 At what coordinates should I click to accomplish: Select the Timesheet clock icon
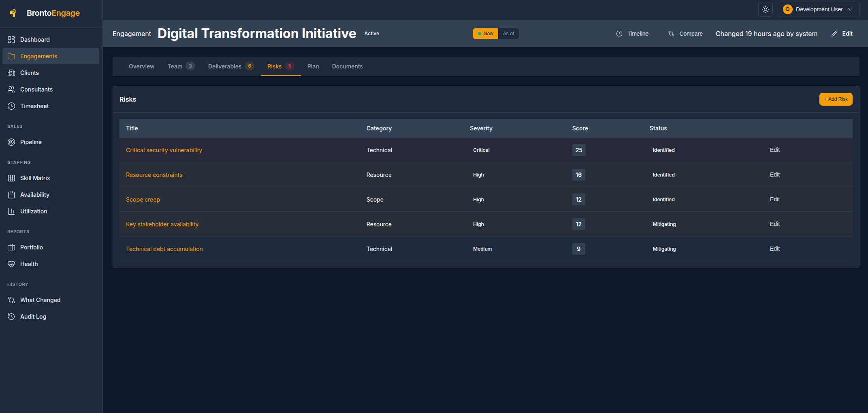click(x=11, y=106)
